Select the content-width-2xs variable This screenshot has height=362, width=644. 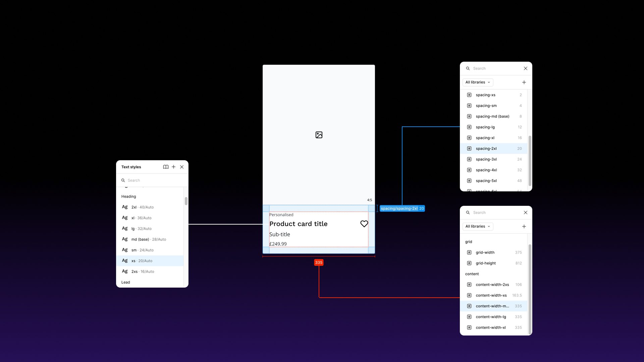[494, 285]
